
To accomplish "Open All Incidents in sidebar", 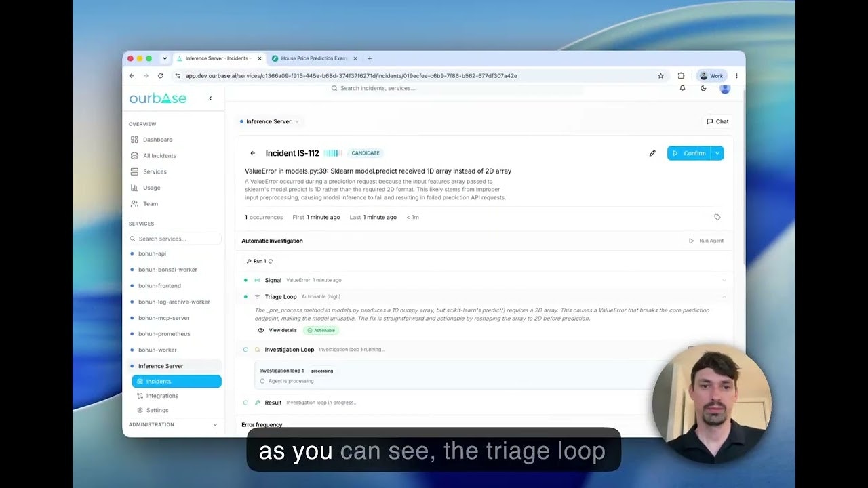I will [x=159, y=156].
